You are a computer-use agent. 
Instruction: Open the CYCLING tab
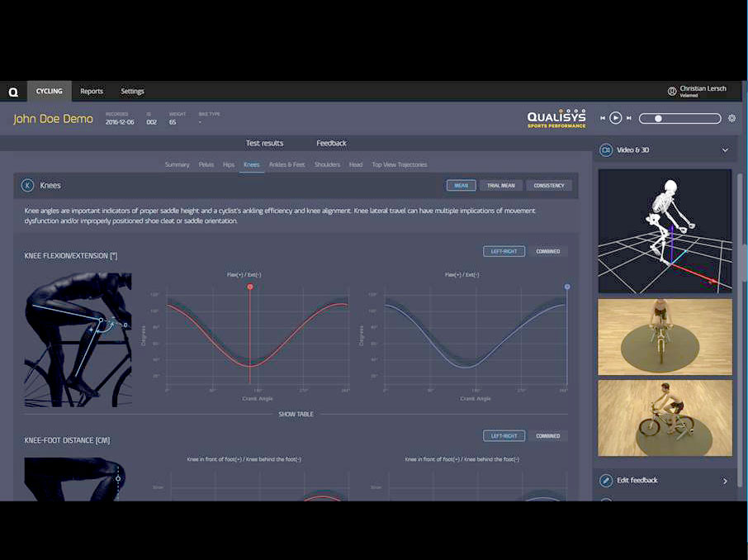50,91
